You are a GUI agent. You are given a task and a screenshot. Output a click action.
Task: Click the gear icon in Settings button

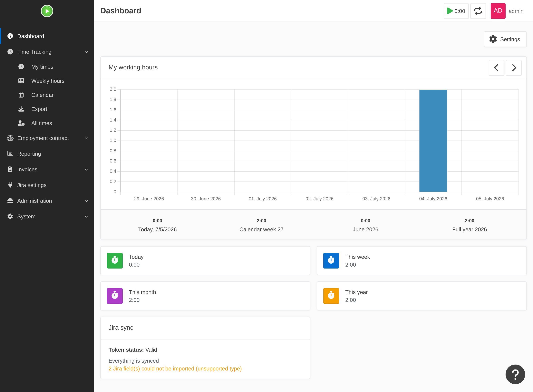(x=493, y=39)
